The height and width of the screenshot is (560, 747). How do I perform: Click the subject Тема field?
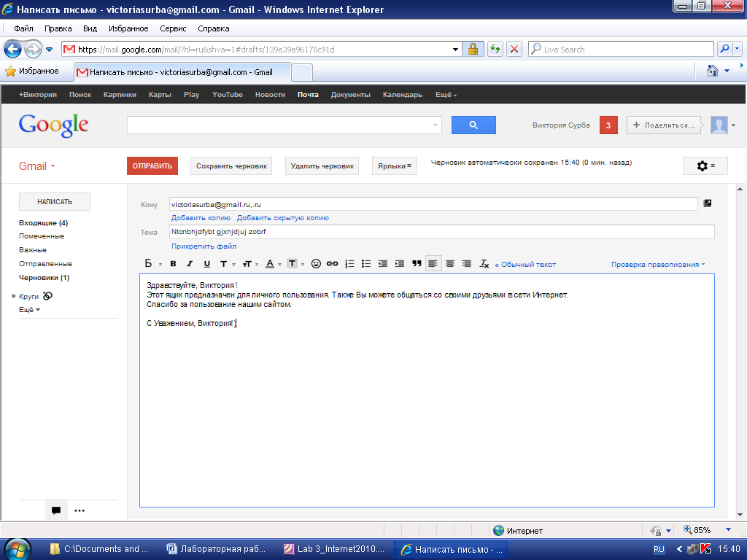441,232
